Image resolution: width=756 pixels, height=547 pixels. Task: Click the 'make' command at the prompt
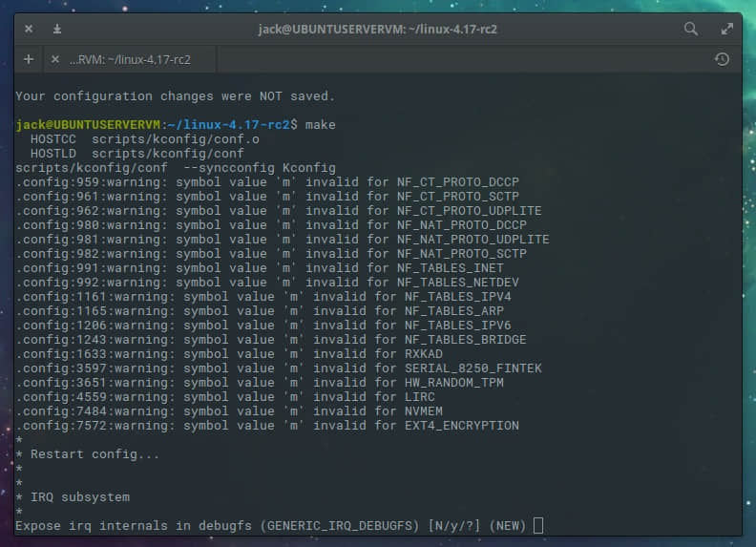[x=320, y=124]
